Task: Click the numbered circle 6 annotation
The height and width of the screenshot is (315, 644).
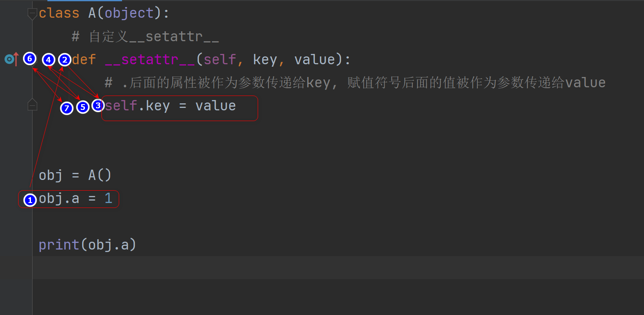Action: [30, 59]
